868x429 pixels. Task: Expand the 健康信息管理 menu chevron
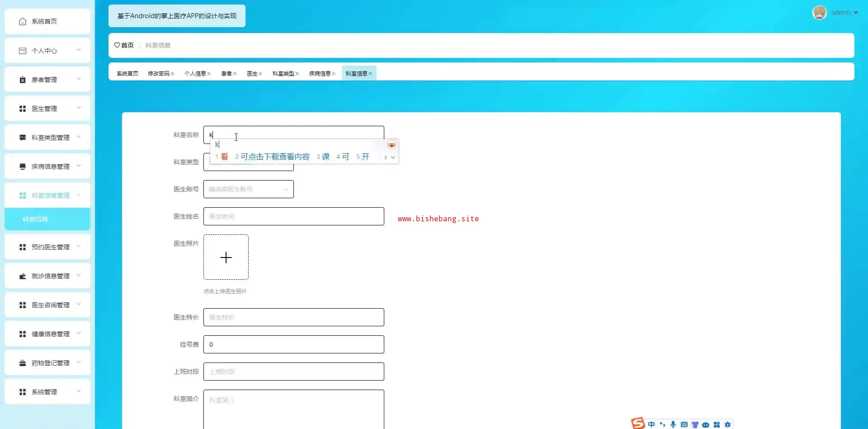pos(79,334)
